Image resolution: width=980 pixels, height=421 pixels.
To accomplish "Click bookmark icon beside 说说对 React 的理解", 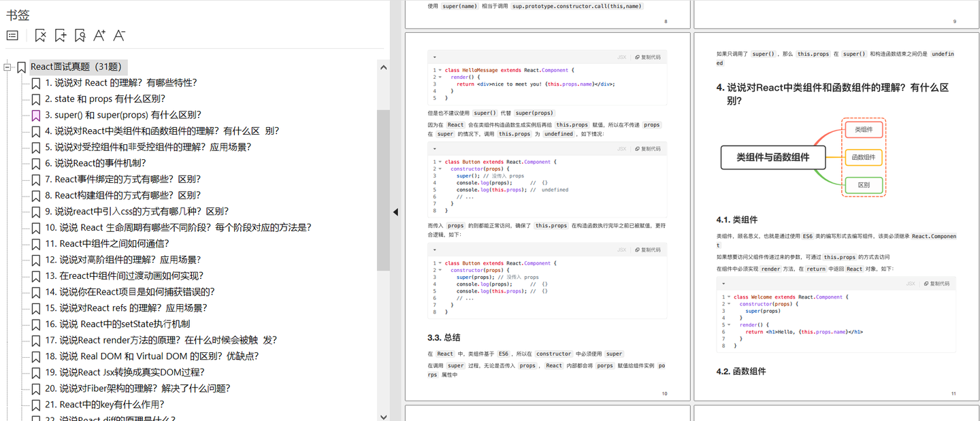I will 36,83.
